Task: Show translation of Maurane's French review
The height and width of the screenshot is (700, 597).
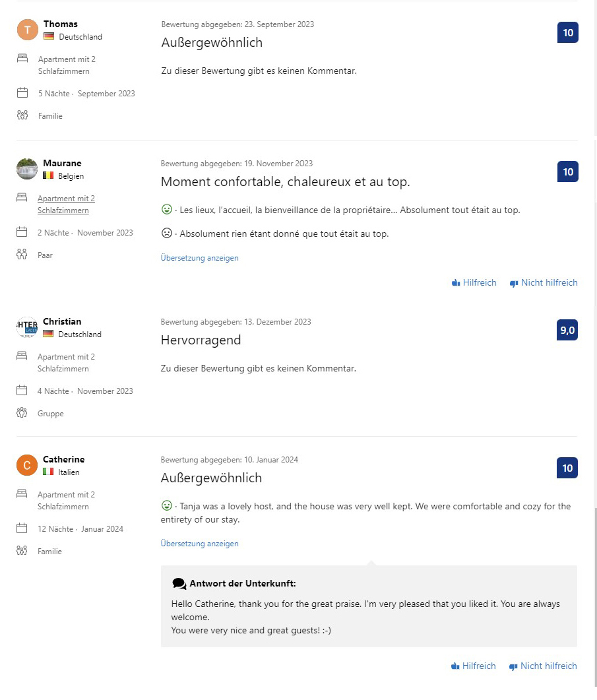Action: 200,258
